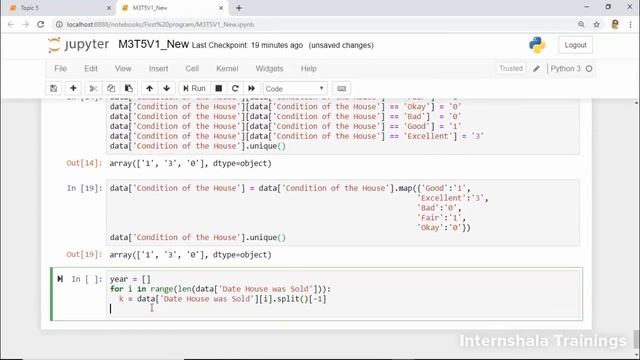Interrupt the kernel with the stop icon

pyautogui.click(x=219, y=89)
